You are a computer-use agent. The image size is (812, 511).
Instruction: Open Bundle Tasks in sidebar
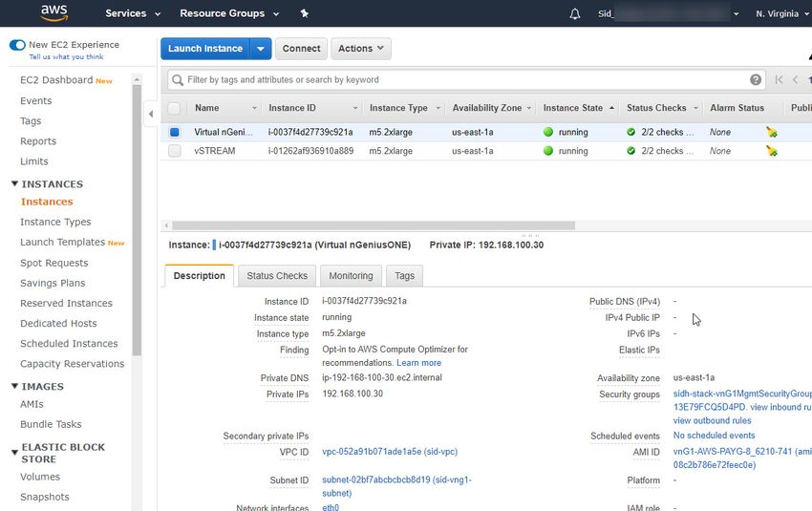(x=51, y=424)
